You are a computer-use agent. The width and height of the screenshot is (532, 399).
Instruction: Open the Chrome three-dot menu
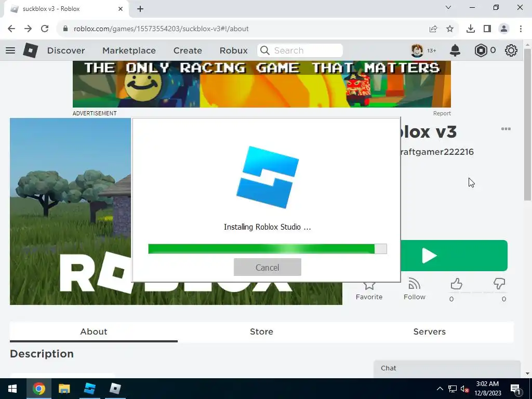pos(521,29)
